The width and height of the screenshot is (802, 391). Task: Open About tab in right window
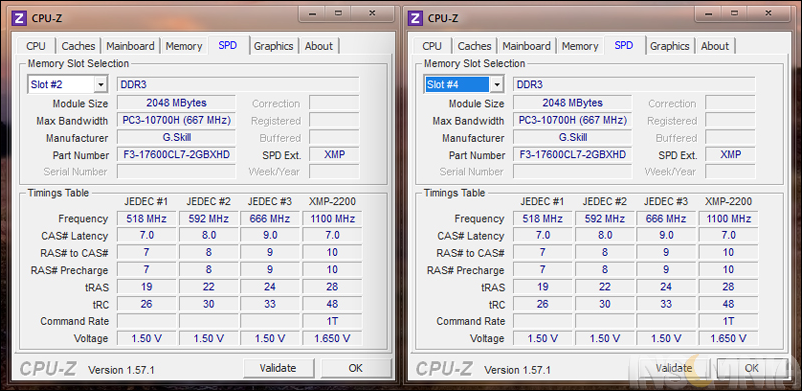[715, 46]
